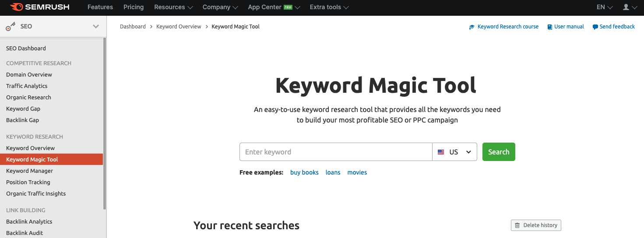Click the 'Your recent searches' heading

pos(246,225)
